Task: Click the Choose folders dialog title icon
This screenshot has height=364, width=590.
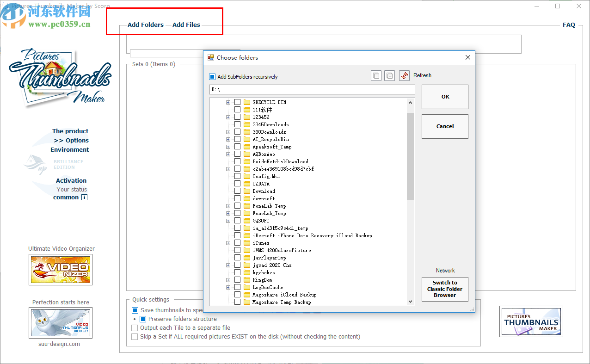Action: [x=211, y=57]
